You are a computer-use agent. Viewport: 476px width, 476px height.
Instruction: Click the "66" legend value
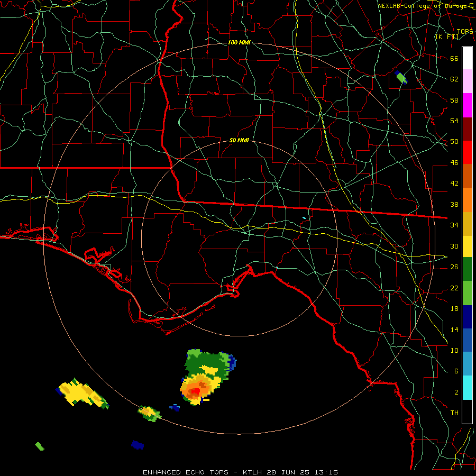pos(454,58)
